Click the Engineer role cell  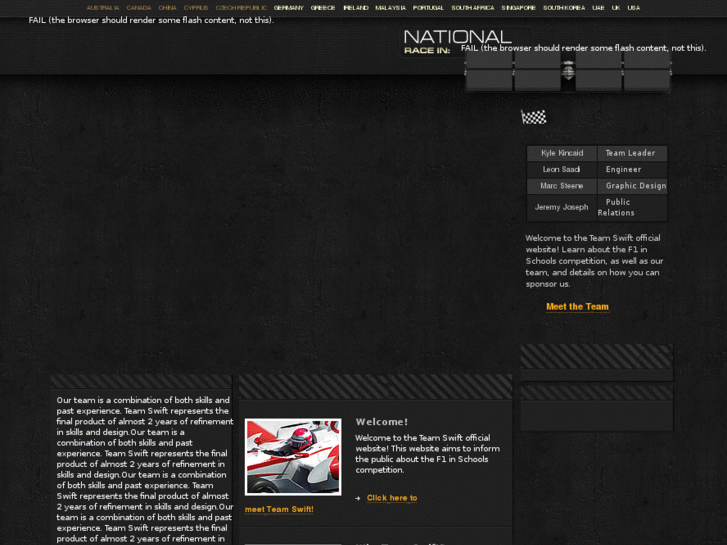(x=632, y=169)
